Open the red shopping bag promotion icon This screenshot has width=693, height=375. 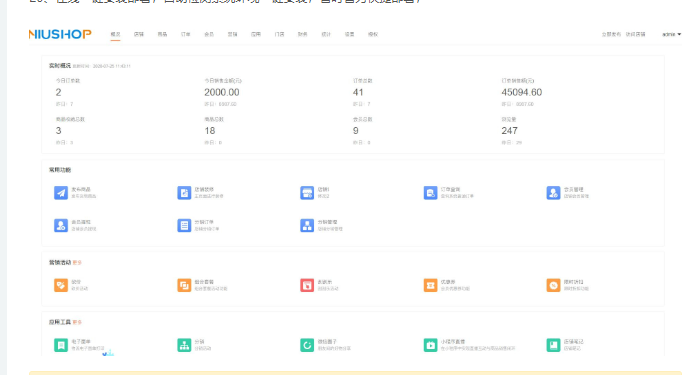tap(307, 285)
